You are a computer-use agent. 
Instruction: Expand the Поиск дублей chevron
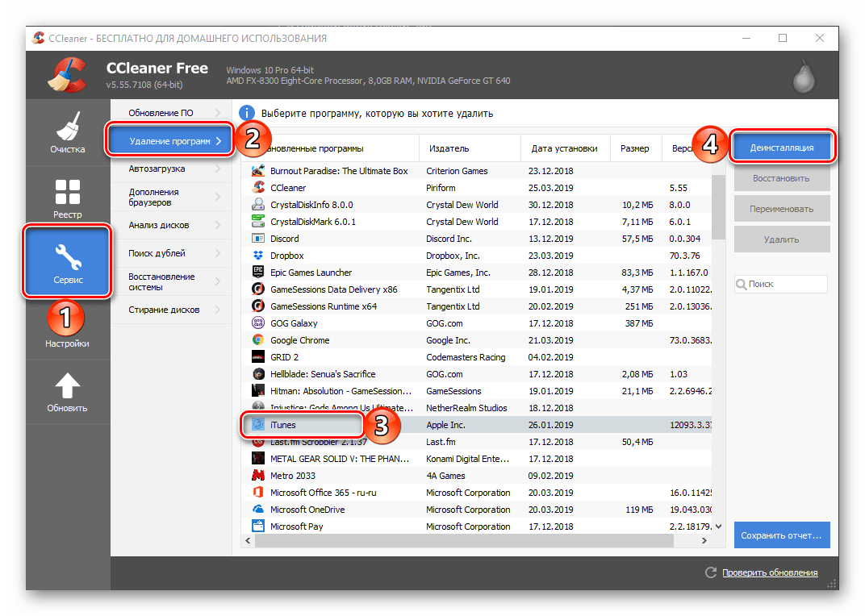(219, 253)
